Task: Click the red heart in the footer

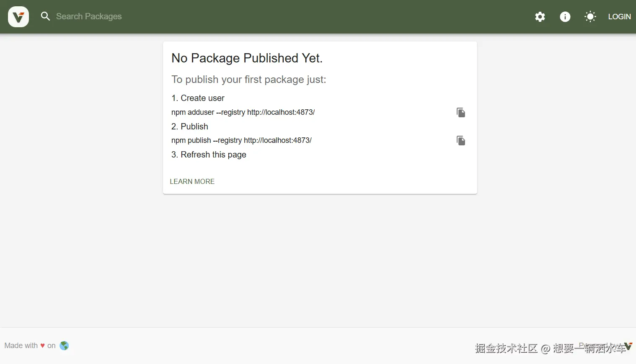Action: click(42, 346)
